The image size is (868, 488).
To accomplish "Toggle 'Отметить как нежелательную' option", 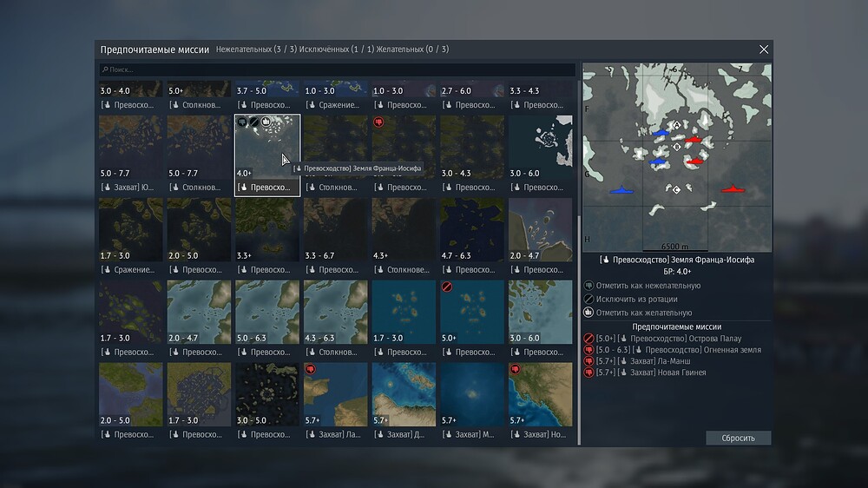I will pos(642,286).
